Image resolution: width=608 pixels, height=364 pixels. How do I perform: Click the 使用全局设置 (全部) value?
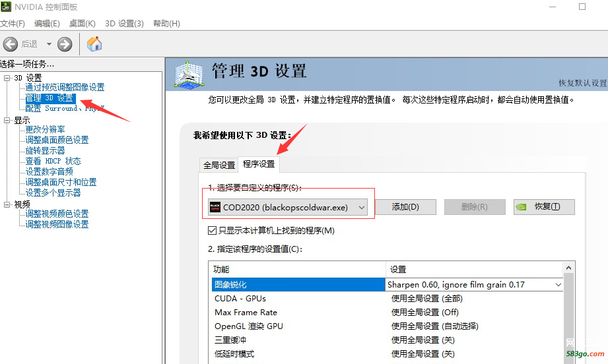pos(427,299)
